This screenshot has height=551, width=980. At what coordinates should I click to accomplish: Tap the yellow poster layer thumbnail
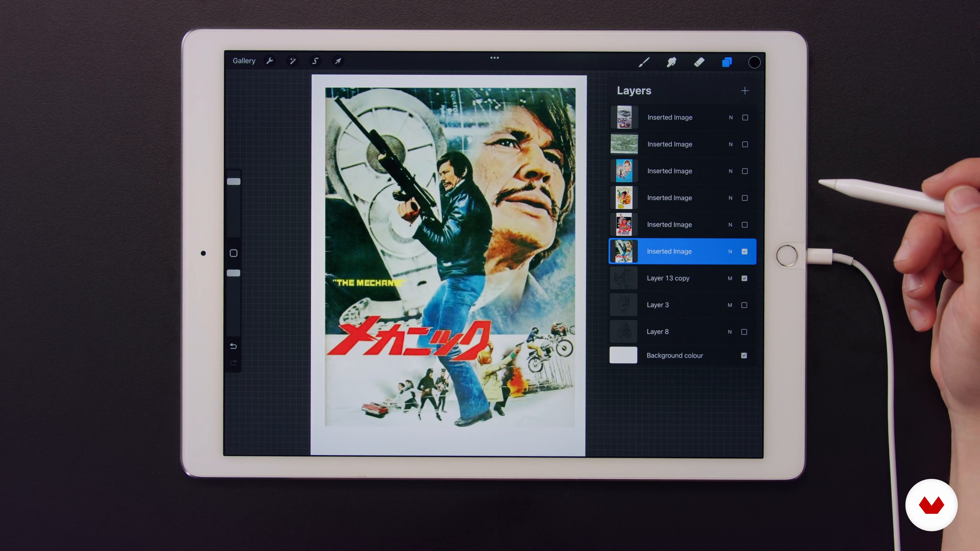coord(624,198)
